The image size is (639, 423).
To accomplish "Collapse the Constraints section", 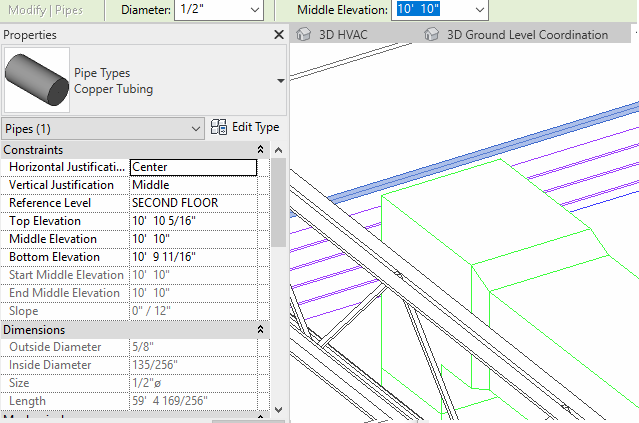I will pos(260,150).
